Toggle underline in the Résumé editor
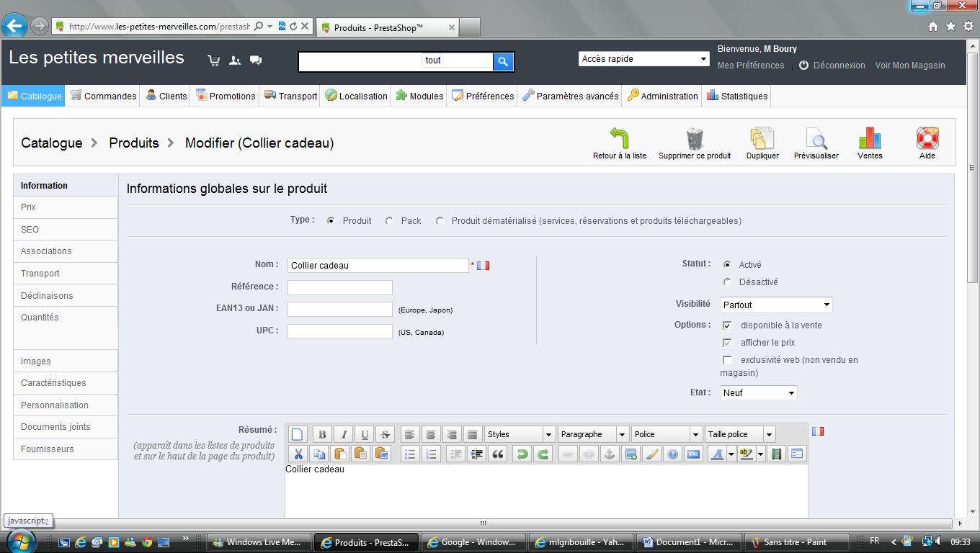 365,434
